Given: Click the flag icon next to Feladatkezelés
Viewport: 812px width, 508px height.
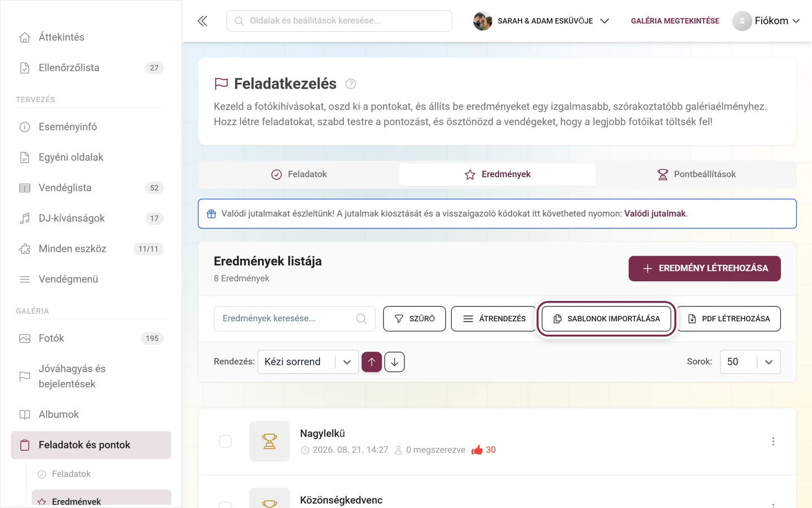Looking at the screenshot, I should (221, 84).
